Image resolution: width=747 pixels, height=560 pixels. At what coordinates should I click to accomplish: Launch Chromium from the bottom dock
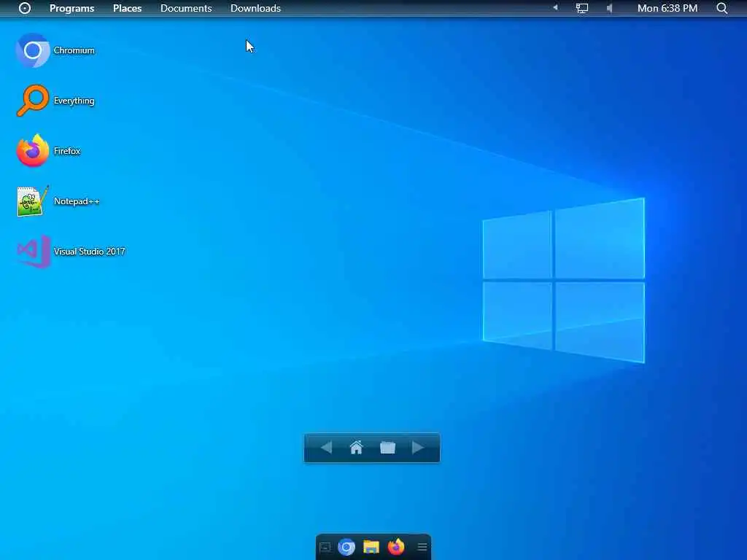[x=347, y=547]
